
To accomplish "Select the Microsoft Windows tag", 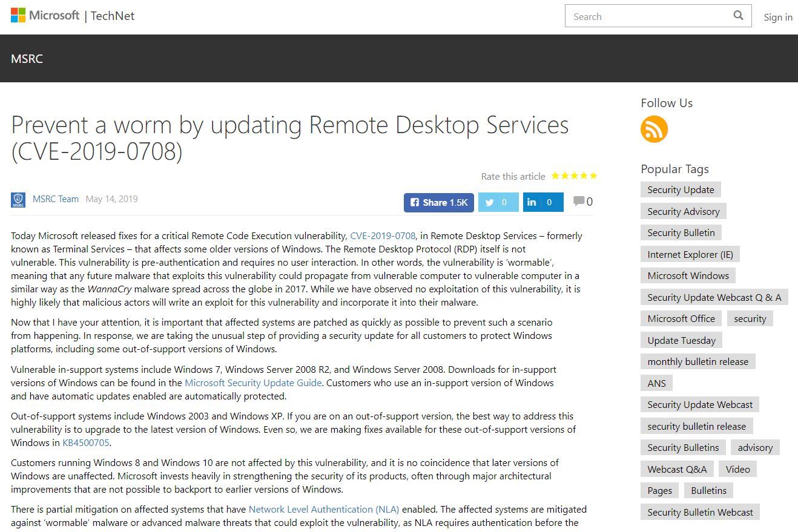I will click(x=688, y=275).
